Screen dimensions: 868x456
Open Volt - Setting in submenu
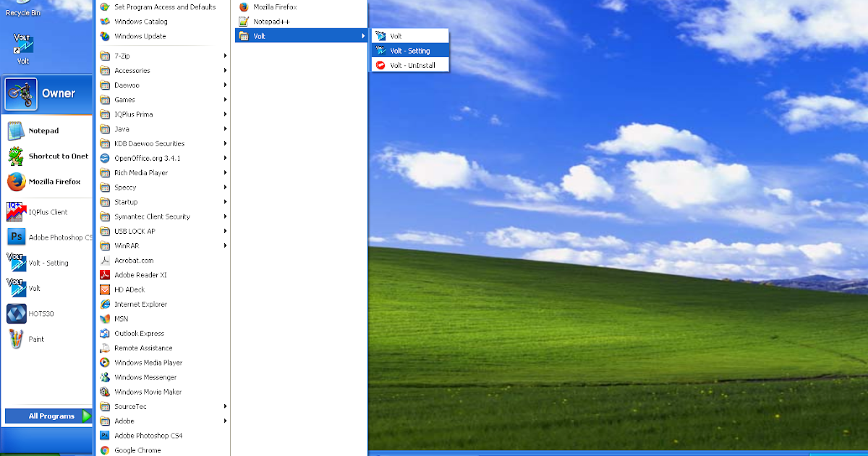click(410, 51)
